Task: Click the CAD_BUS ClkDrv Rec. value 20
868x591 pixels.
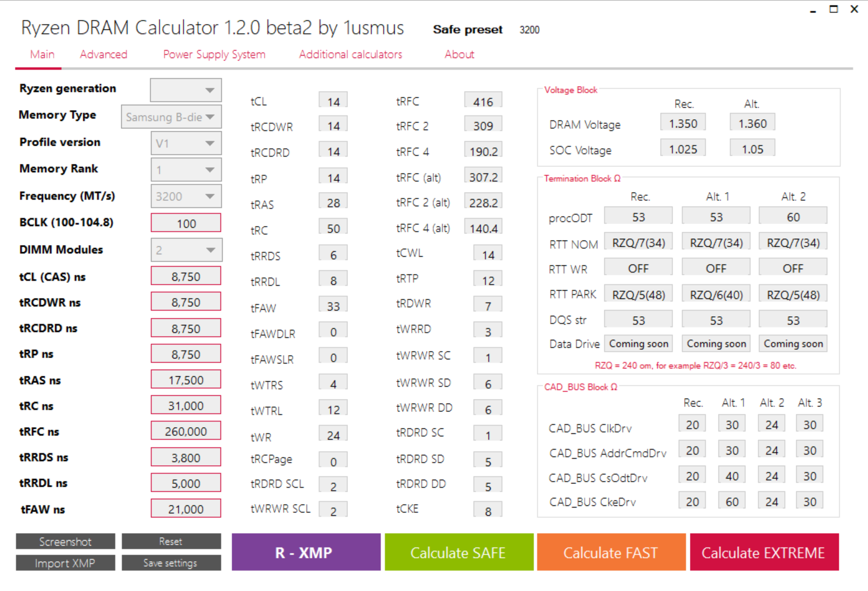Action: click(x=692, y=424)
